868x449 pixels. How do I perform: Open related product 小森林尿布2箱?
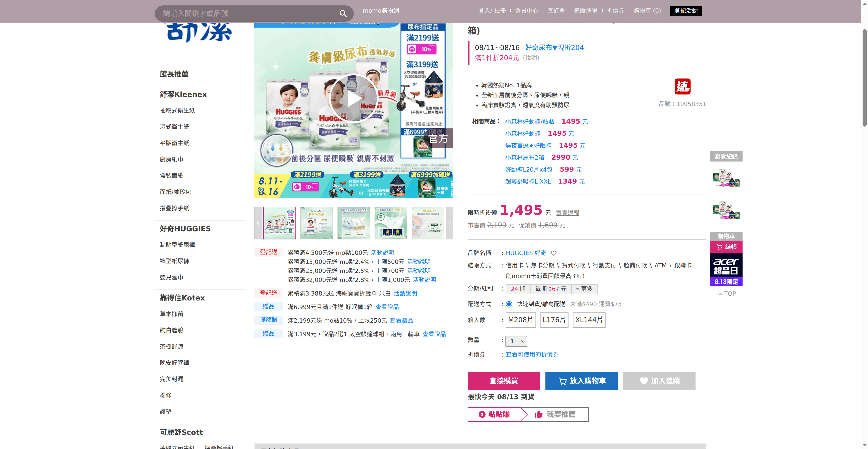[x=525, y=157]
